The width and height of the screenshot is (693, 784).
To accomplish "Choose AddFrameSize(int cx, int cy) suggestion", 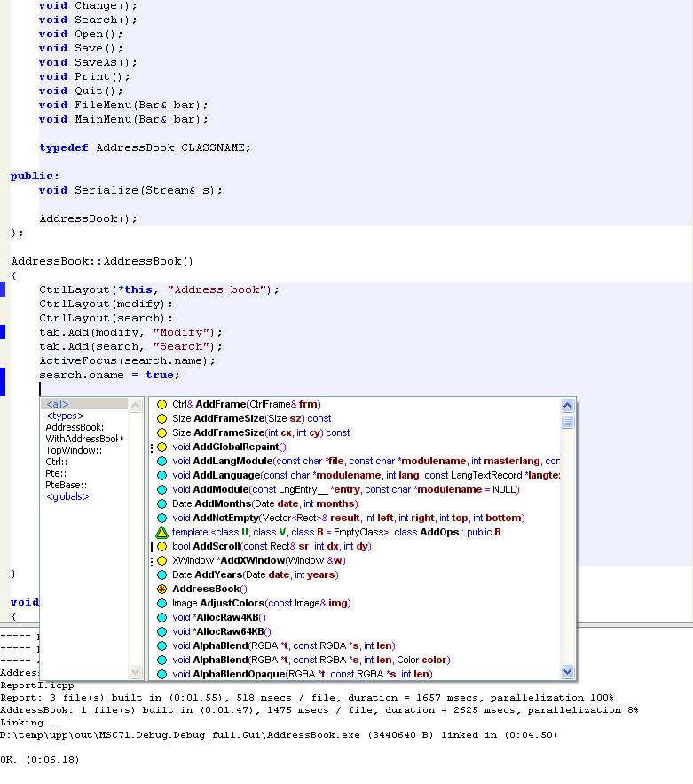I will pos(261,433).
